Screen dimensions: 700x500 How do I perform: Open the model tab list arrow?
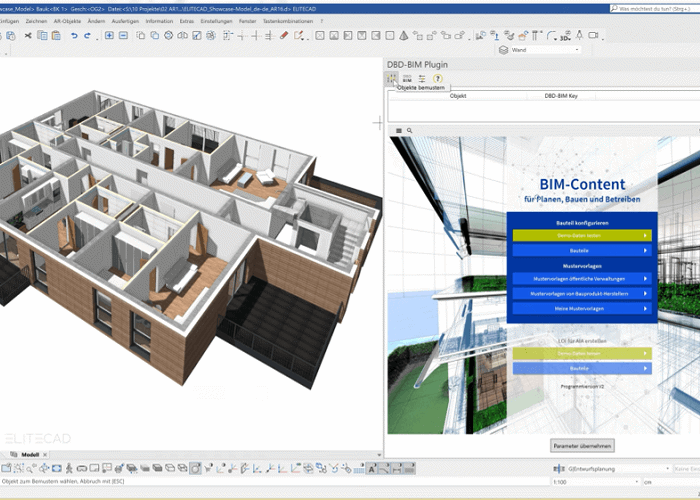[379, 455]
